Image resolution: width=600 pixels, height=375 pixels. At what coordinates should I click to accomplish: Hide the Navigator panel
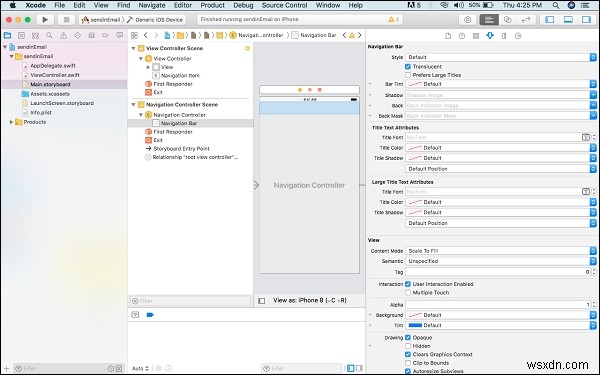[549, 20]
